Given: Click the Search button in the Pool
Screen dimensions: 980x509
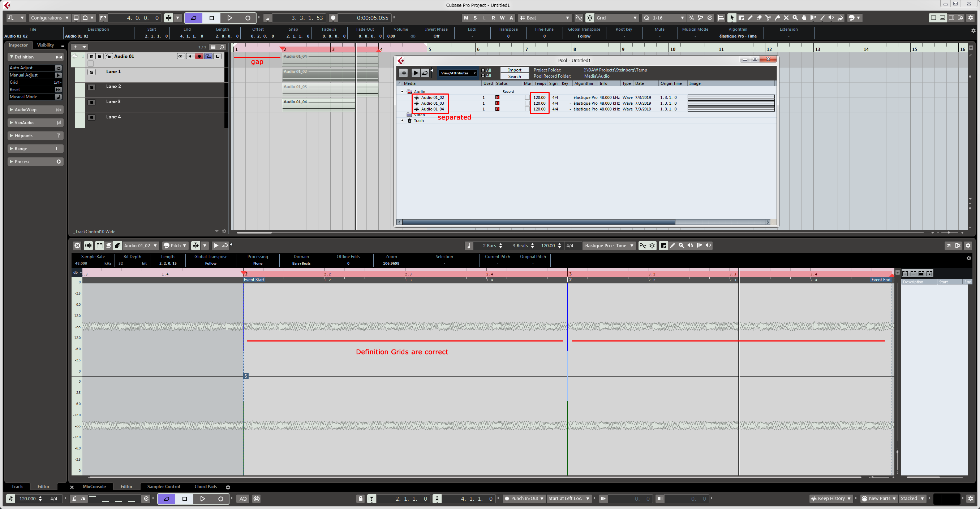Looking at the screenshot, I should tap(514, 77).
